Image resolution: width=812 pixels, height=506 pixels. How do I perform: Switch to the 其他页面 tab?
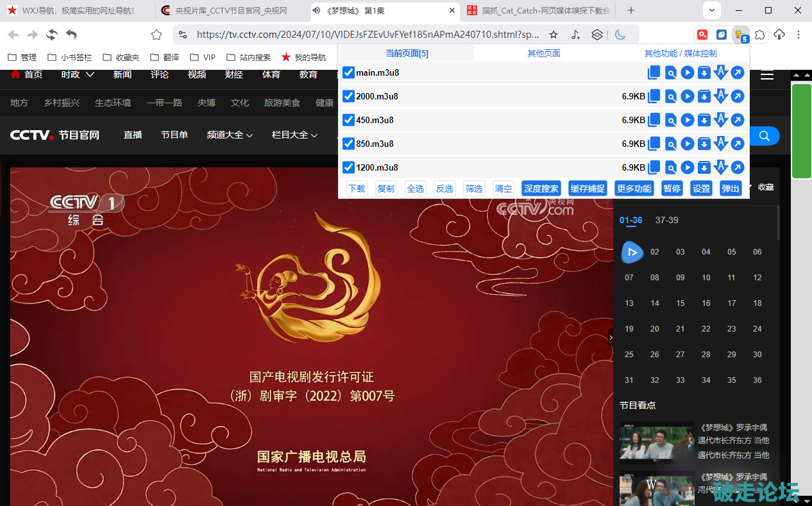[x=544, y=54]
